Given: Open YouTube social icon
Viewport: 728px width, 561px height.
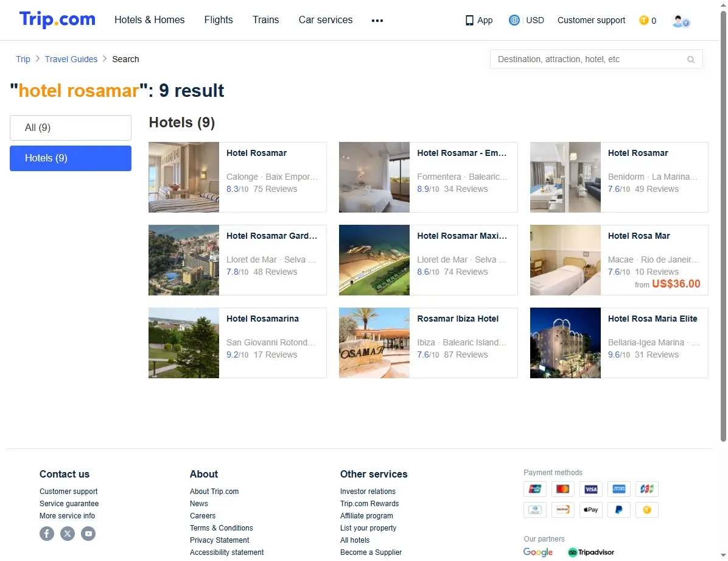Looking at the screenshot, I should point(88,534).
